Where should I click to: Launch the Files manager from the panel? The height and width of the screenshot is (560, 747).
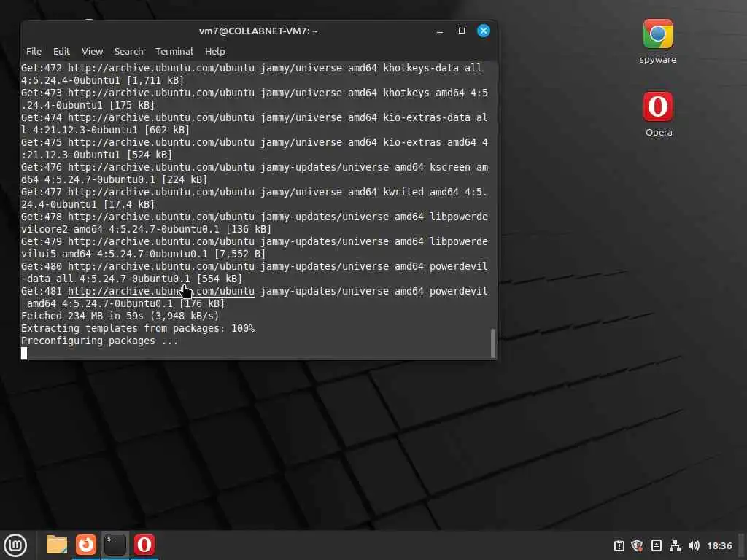coord(57,545)
